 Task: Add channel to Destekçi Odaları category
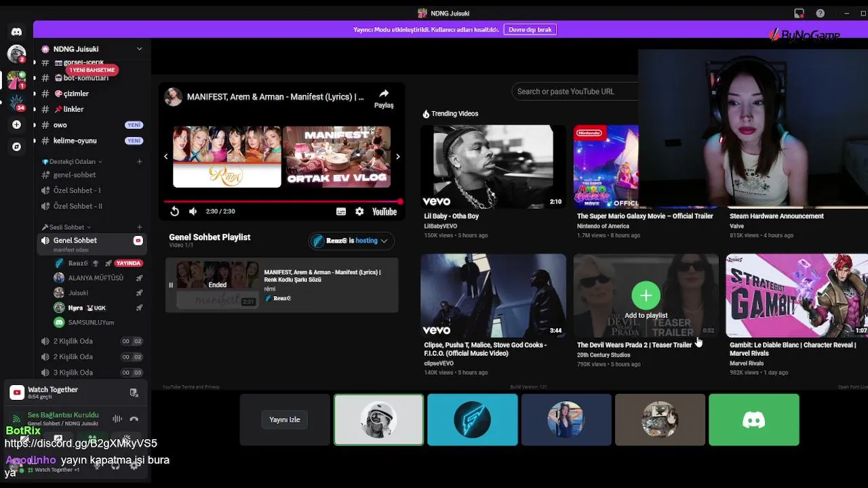(x=140, y=161)
